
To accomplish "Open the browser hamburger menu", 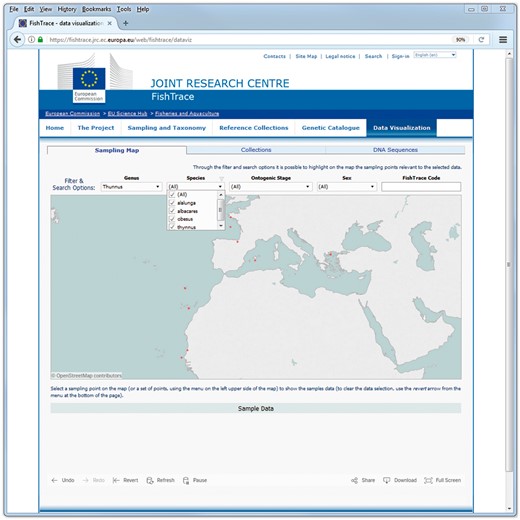I will tap(503, 40).
